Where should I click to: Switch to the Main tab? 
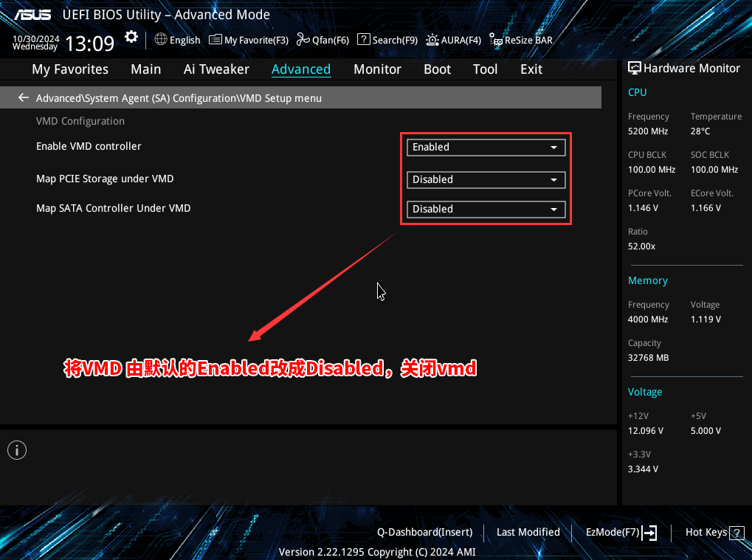(x=146, y=69)
